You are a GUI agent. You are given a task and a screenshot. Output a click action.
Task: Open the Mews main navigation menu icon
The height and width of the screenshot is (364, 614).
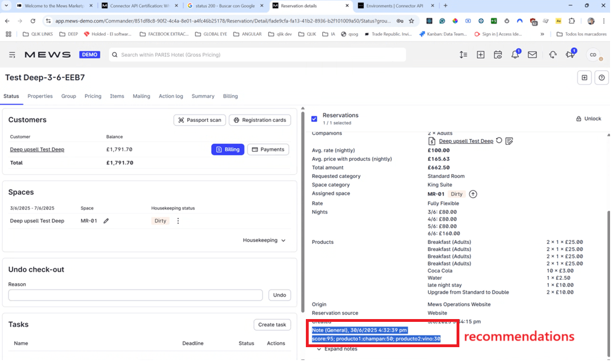(12, 55)
